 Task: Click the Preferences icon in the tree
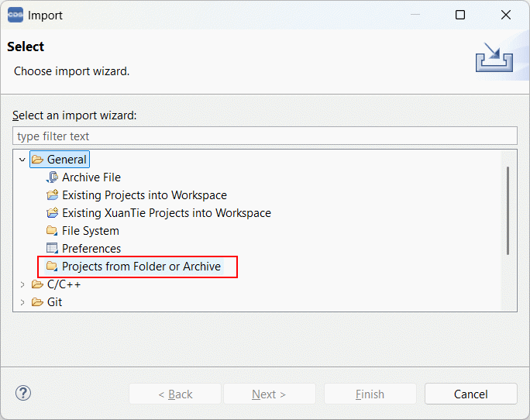point(53,249)
